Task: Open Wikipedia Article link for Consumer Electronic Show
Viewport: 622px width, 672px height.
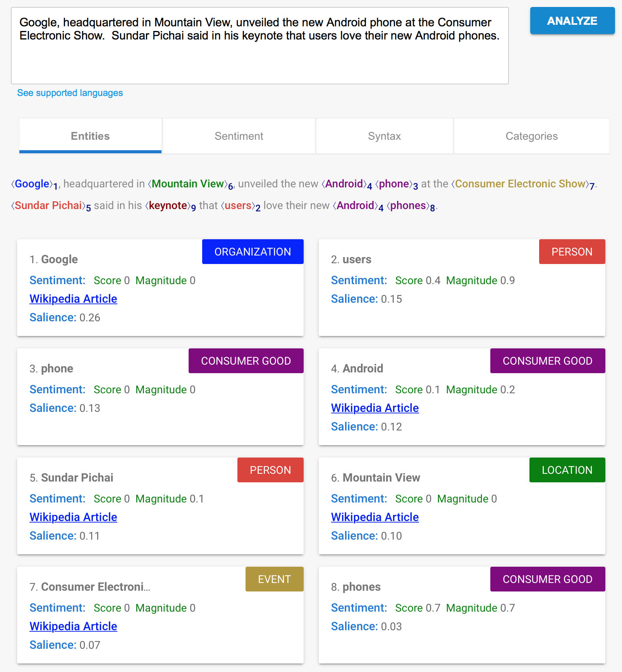Action: tap(73, 626)
